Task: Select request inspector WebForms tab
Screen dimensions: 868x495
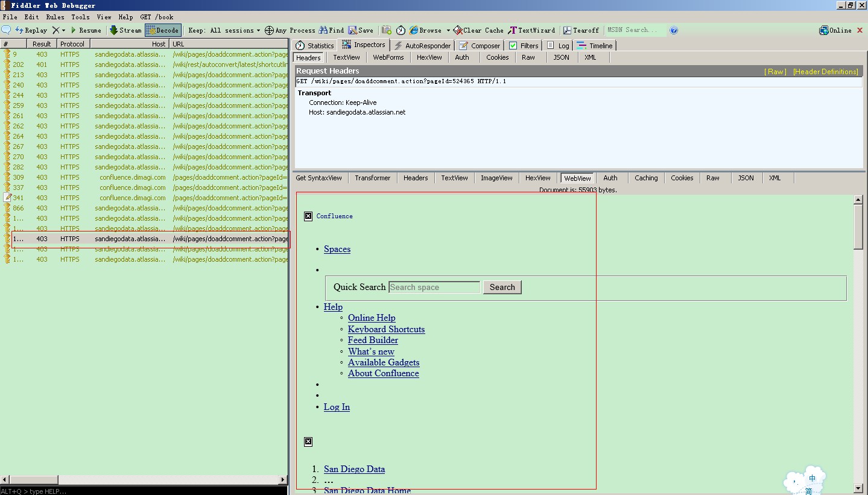Action: pyautogui.click(x=388, y=57)
